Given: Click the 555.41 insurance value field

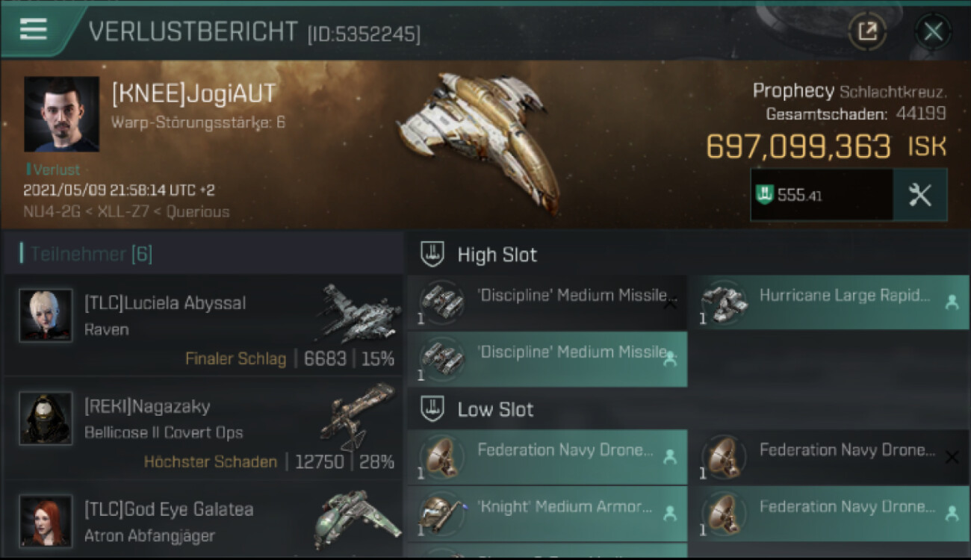Looking at the screenshot, I should (822, 195).
